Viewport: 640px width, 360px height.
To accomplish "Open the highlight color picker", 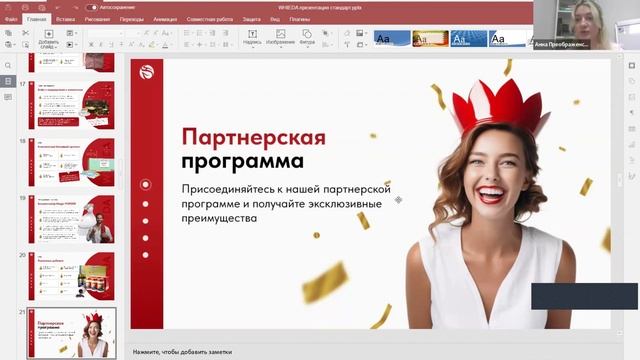I will [x=152, y=45].
